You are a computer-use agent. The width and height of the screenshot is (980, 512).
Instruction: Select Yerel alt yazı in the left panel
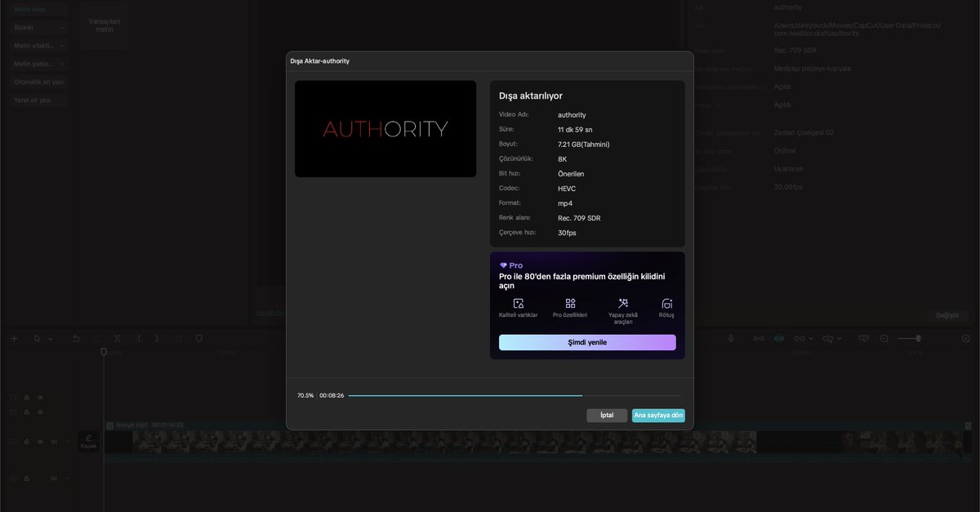coord(38,100)
